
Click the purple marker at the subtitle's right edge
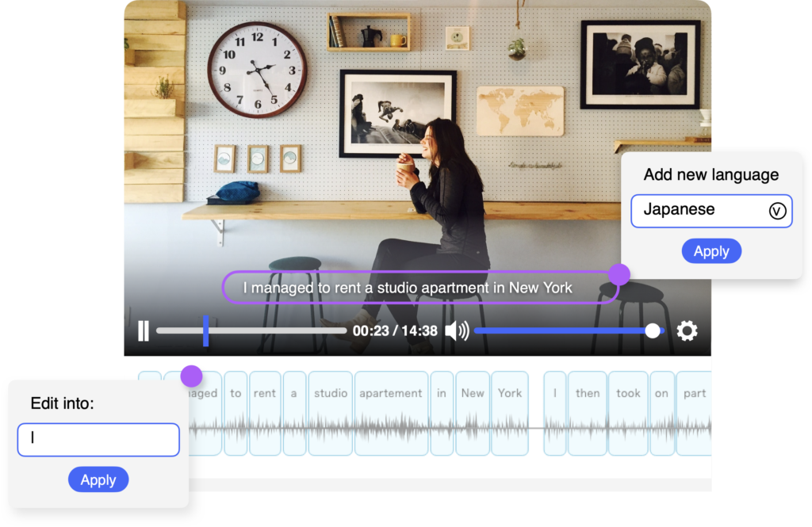point(619,275)
